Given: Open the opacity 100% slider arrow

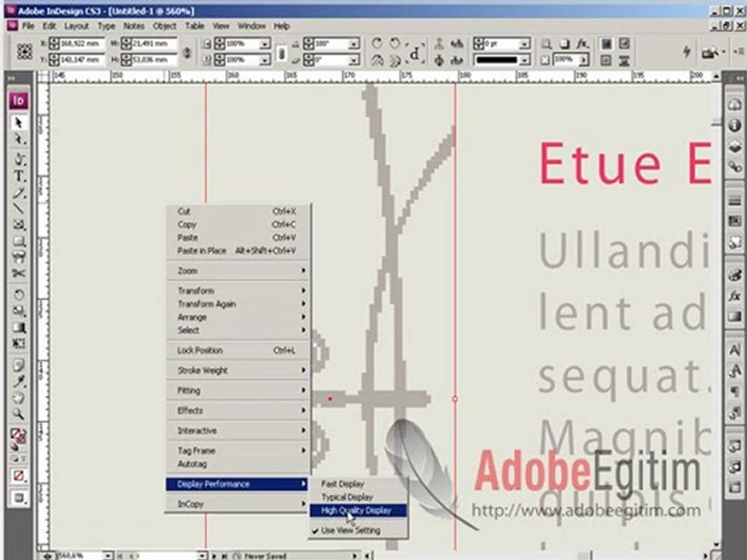Looking at the screenshot, I should click(583, 60).
